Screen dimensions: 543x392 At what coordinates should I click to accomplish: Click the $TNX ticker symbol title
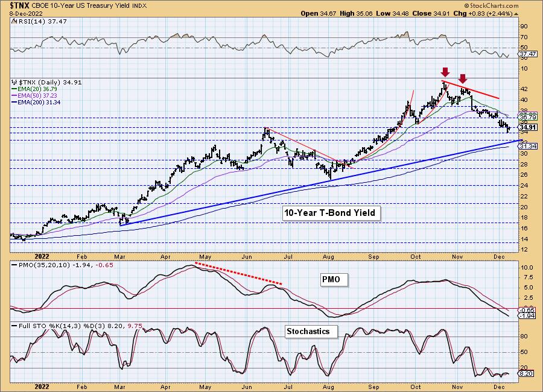coord(20,5)
